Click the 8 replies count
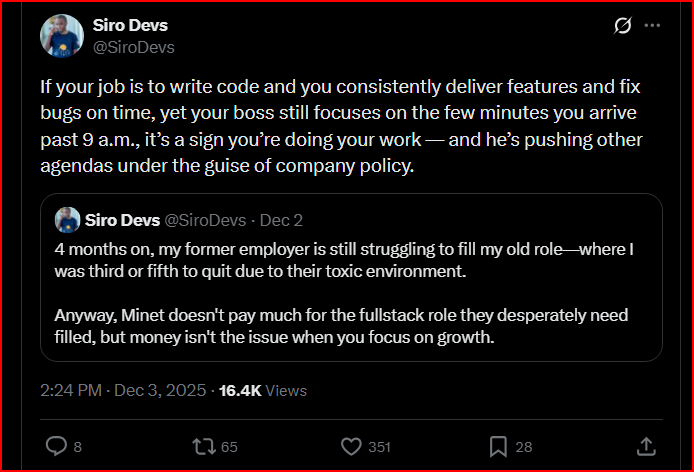The height and width of the screenshot is (472, 694). tap(78, 447)
